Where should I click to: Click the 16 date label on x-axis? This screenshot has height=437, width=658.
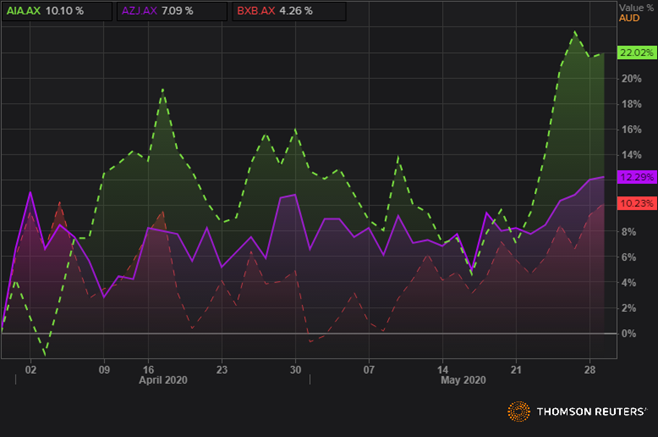pos(148,370)
